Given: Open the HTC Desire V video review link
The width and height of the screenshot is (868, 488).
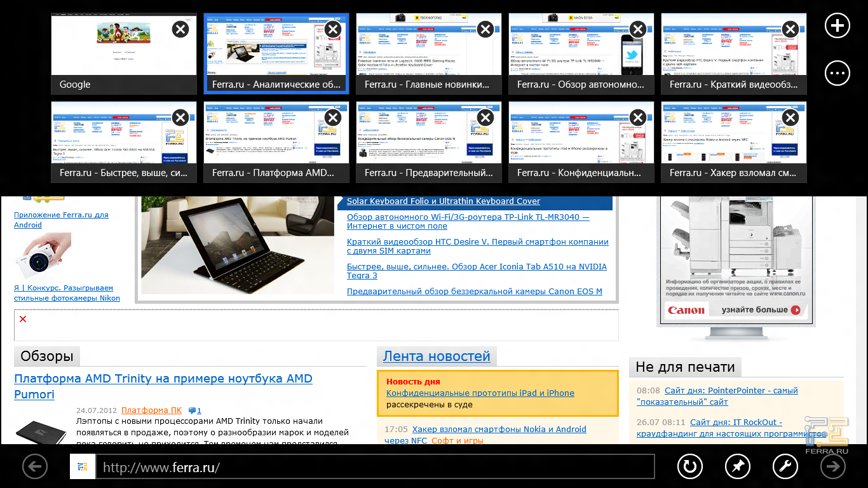Looking at the screenshot, I should [x=478, y=246].
